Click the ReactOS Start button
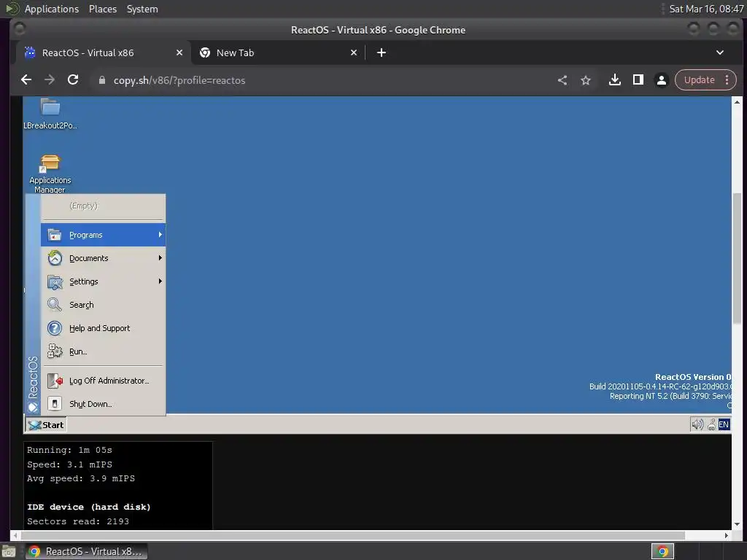This screenshot has width=747, height=560. pyautogui.click(x=46, y=425)
